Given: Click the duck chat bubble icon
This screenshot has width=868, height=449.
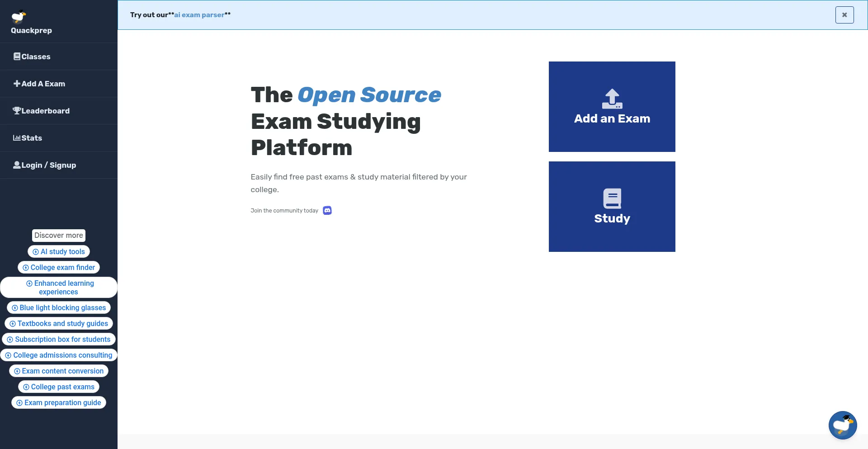Looking at the screenshot, I should click(843, 425).
